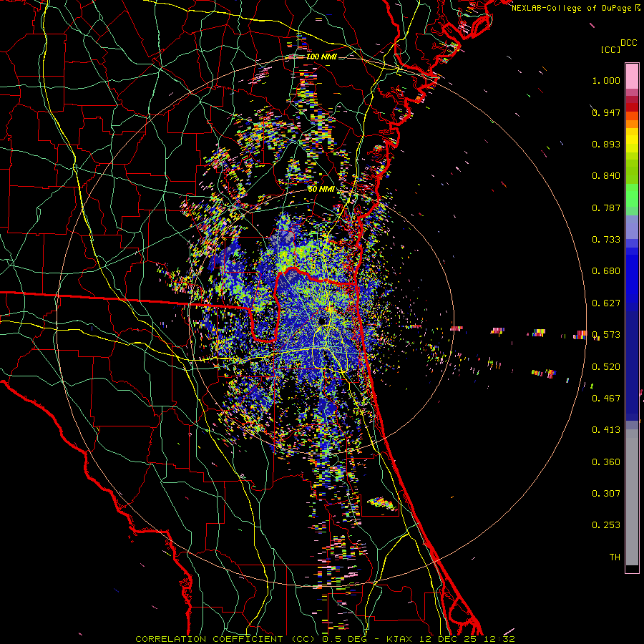The height and width of the screenshot is (644, 644).
Task: Select the 0.520 legend value
Action: point(606,367)
